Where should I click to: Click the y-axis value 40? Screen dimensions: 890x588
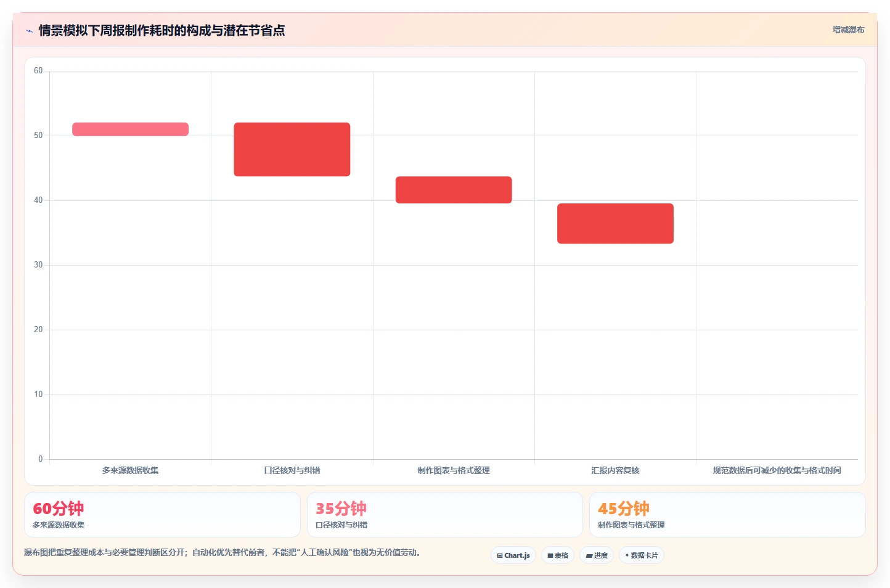point(38,200)
